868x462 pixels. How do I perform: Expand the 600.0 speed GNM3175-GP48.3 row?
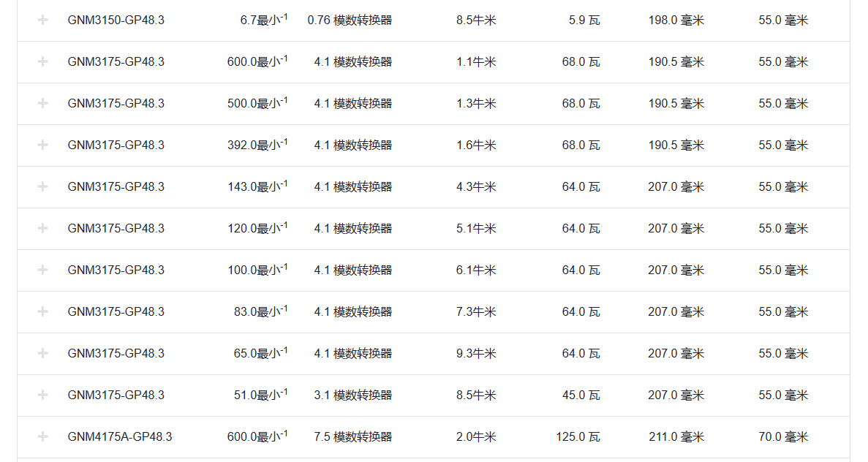coord(42,61)
